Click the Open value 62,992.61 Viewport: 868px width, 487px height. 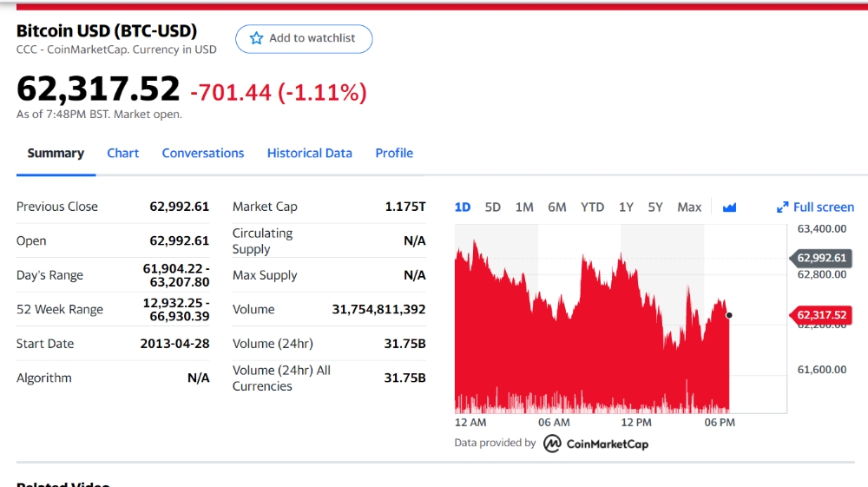pyautogui.click(x=180, y=240)
